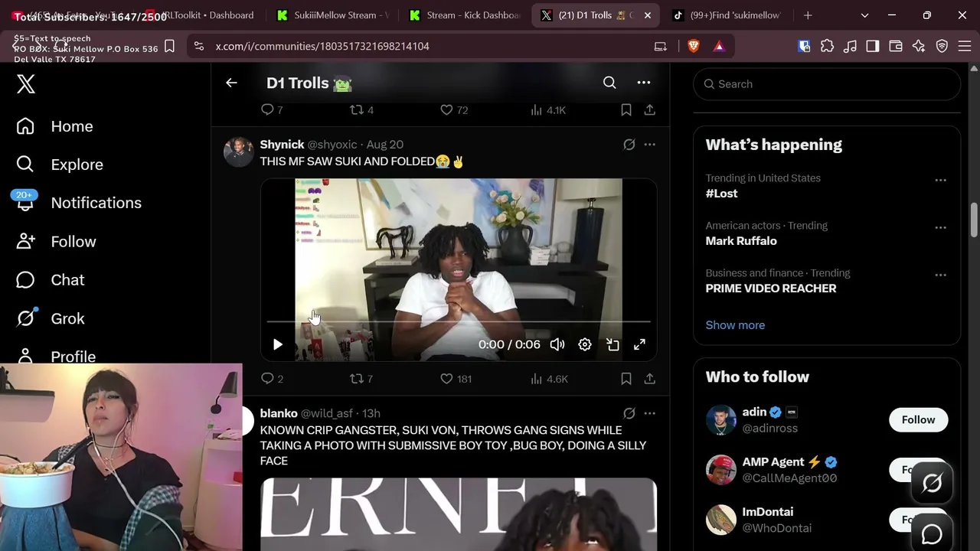The width and height of the screenshot is (980, 551).
Task: Open the blanko profile name link
Action: pyautogui.click(x=279, y=413)
